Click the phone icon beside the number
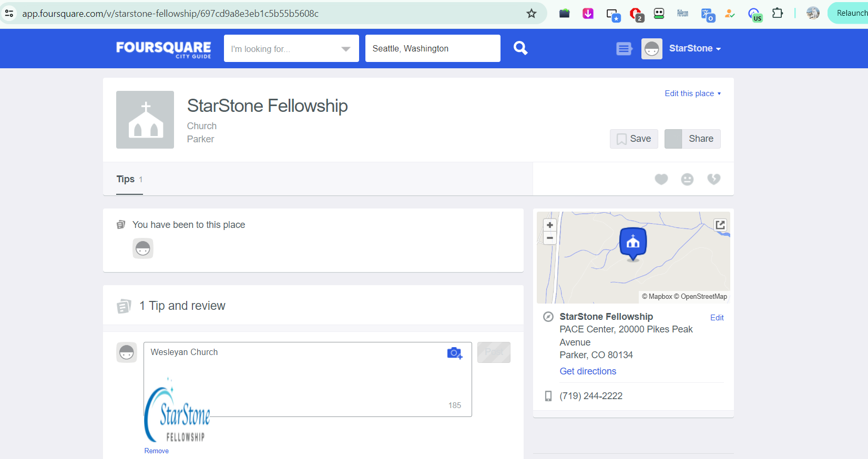Viewport: 868px width, 459px height. click(x=548, y=396)
